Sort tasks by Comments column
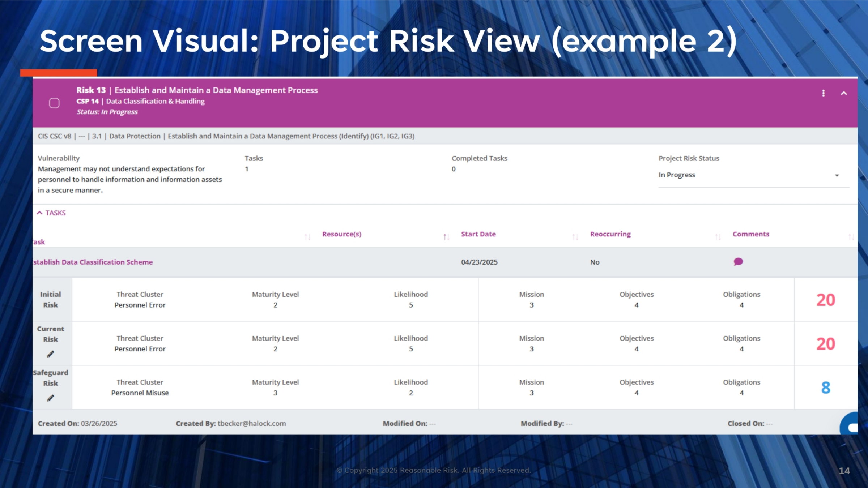 coord(751,234)
